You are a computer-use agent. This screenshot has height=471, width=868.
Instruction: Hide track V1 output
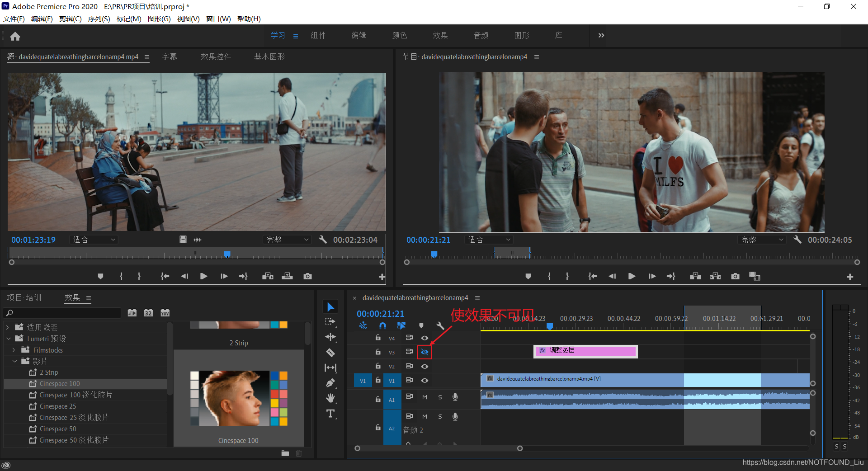click(x=425, y=381)
